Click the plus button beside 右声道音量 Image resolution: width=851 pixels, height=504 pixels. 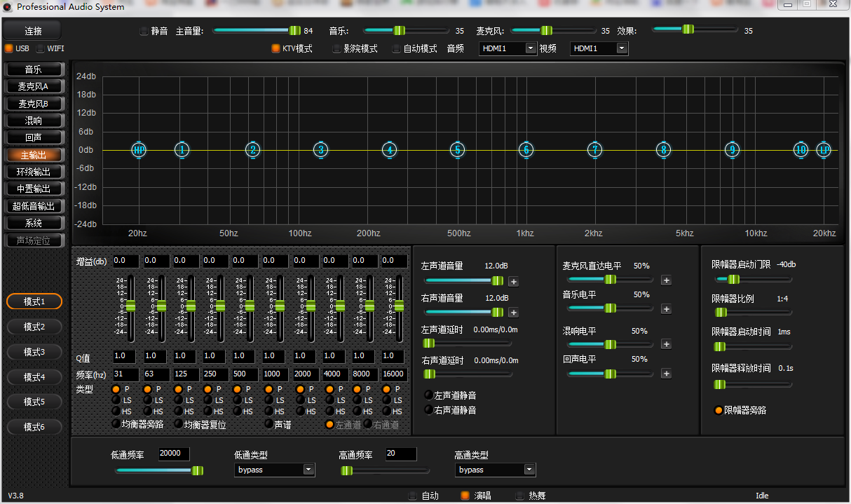pos(513,313)
